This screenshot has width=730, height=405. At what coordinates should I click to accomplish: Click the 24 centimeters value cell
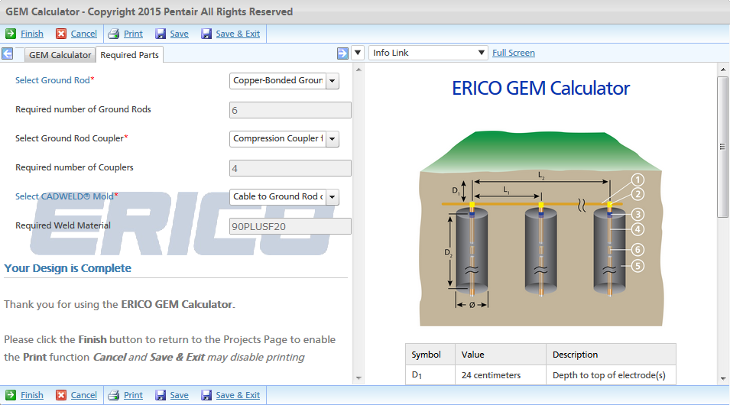[x=501, y=375]
